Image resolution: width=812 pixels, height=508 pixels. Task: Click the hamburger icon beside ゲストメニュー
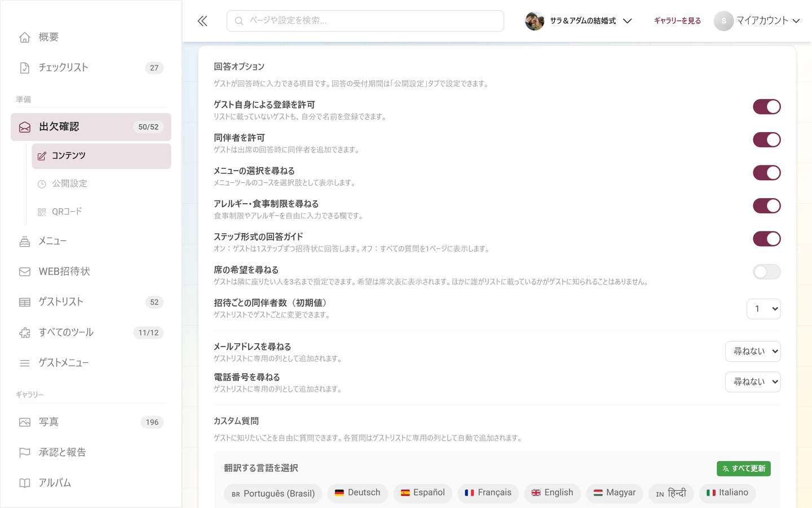tap(25, 364)
